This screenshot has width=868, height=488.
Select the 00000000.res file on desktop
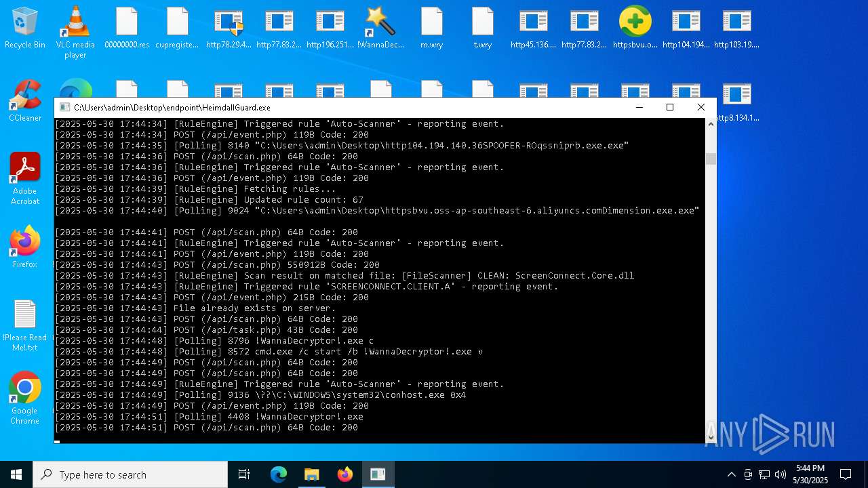click(x=127, y=28)
